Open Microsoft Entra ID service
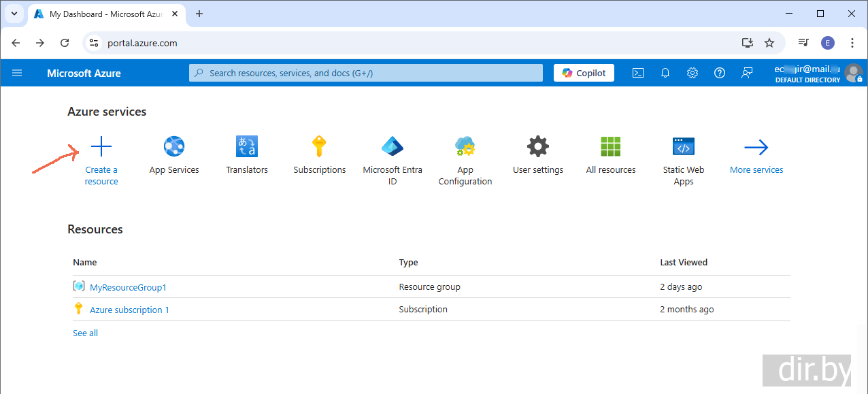Screen dimensions: 868x394 393,146
